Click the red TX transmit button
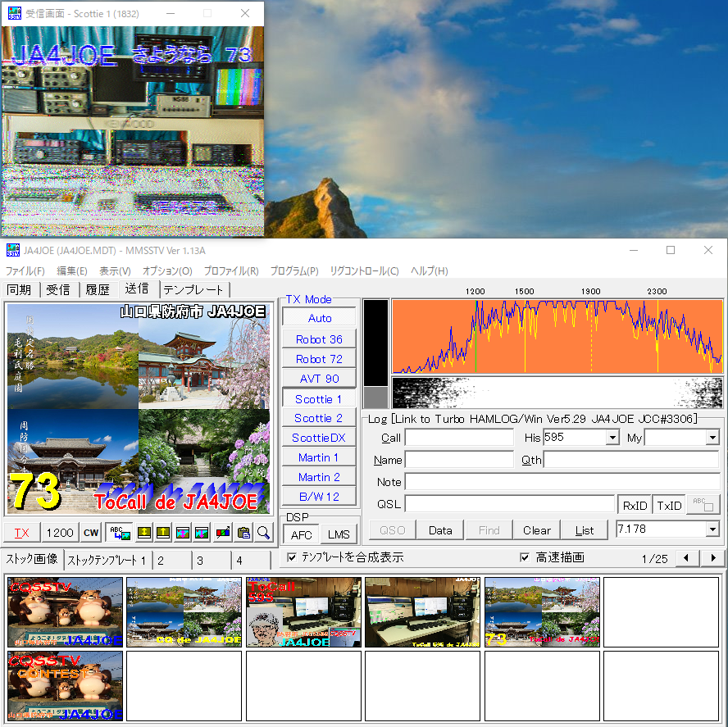The image size is (728, 727). point(21,533)
